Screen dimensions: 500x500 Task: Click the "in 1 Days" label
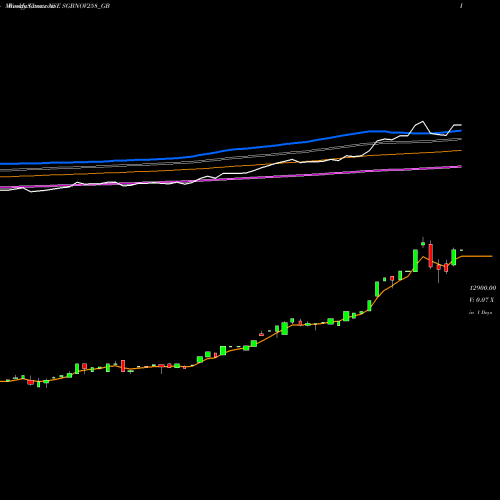[x=480, y=313]
